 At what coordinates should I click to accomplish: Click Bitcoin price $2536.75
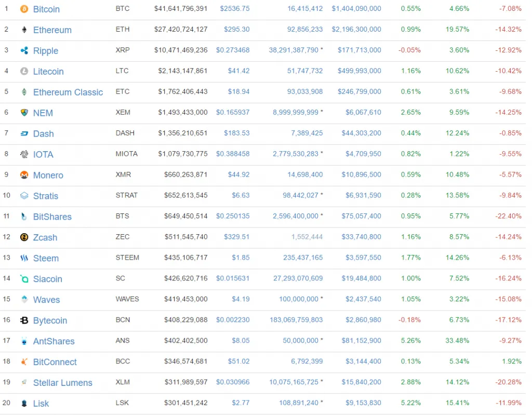coord(234,8)
